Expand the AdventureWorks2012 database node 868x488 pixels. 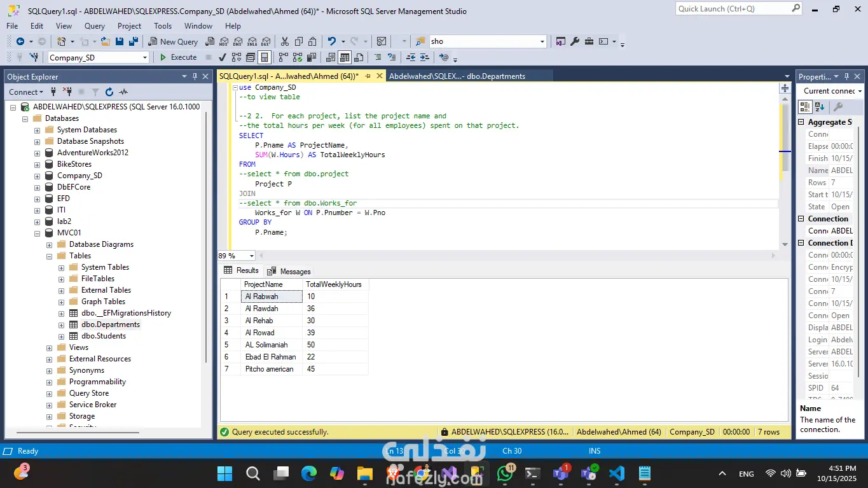coord(37,153)
